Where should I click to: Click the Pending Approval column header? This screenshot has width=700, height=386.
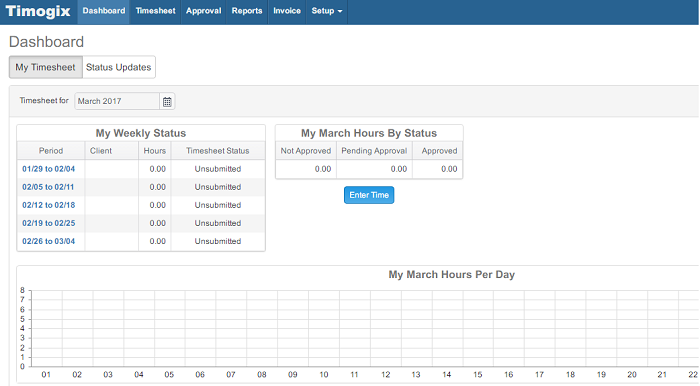[374, 151]
